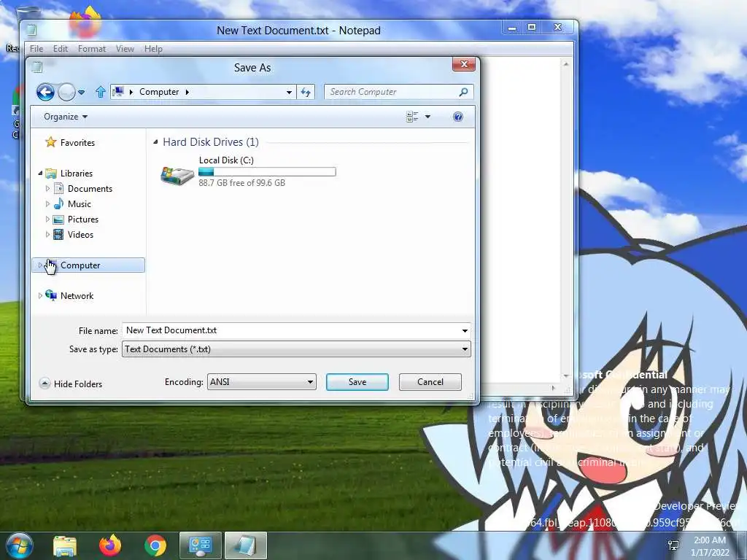Expand the Videos library node

pyautogui.click(x=47, y=234)
